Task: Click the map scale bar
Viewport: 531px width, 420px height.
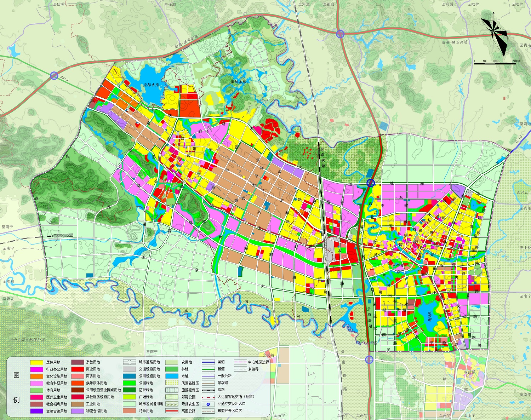Action: click(x=495, y=63)
